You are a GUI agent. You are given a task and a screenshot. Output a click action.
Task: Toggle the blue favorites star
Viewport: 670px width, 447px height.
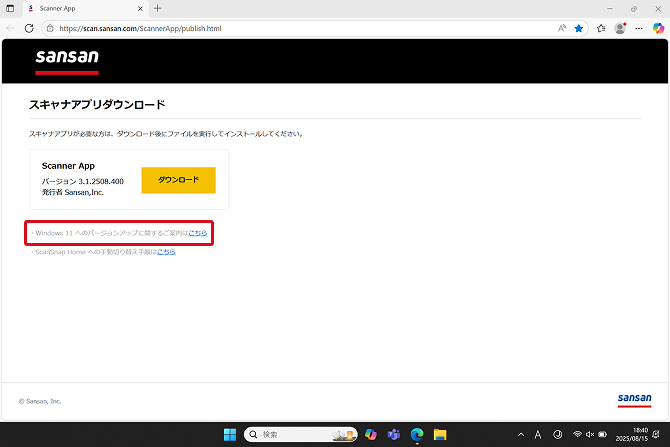(579, 28)
